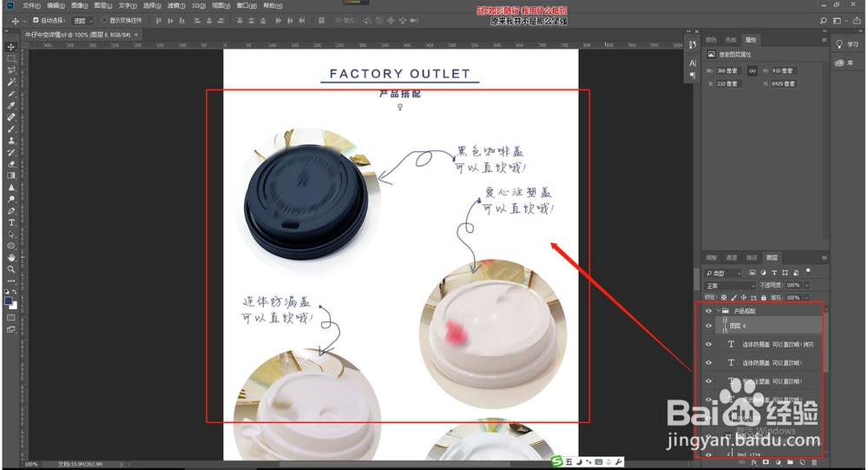Click the Add layer mask icon
The image size is (868, 470).
pos(766,462)
